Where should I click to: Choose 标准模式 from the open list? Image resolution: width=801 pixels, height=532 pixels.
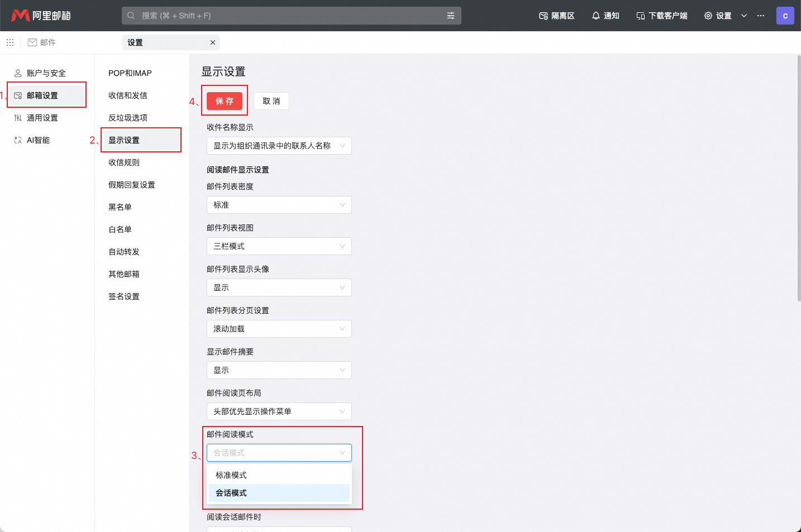coord(231,475)
